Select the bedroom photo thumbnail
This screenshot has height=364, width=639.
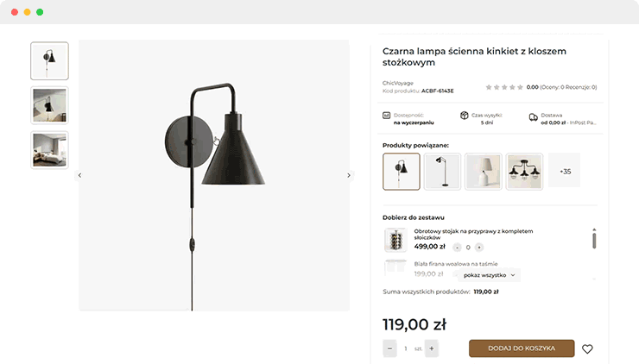click(x=49, y=149)
